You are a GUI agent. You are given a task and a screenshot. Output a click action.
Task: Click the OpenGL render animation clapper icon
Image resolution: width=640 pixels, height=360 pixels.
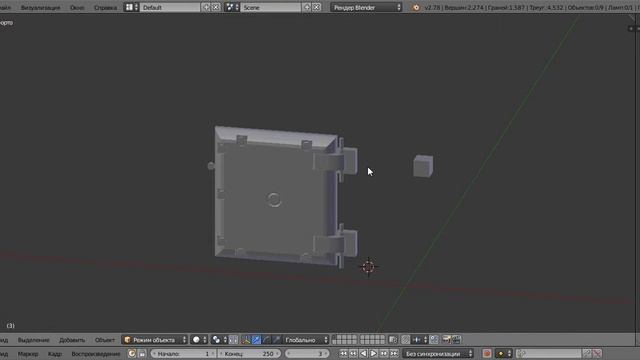pyautogui.click(x=456, y=340)
